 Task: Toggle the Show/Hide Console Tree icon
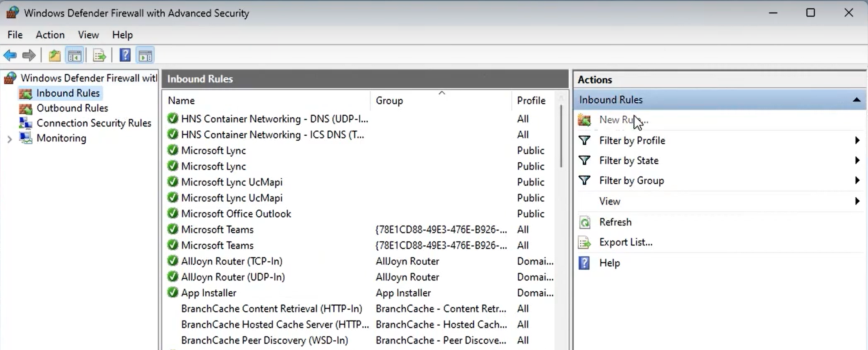(x=75, y=55)
